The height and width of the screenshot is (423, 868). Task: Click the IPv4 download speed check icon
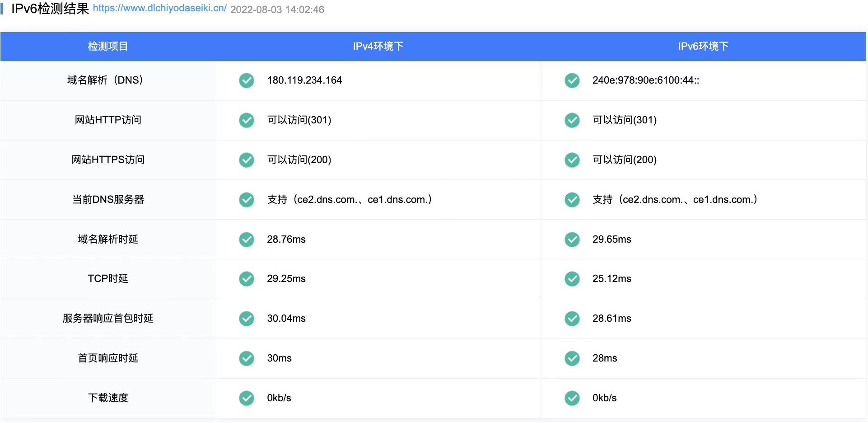tap(247, 398)
